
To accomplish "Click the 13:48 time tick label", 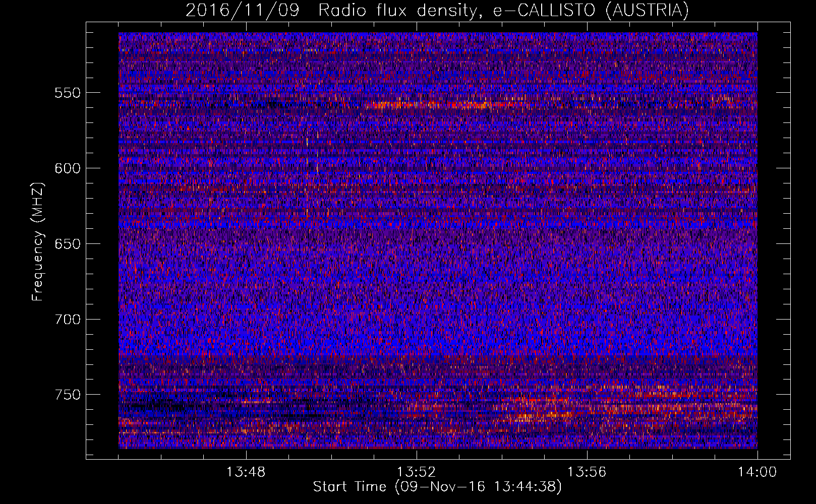I will point(246,472).
